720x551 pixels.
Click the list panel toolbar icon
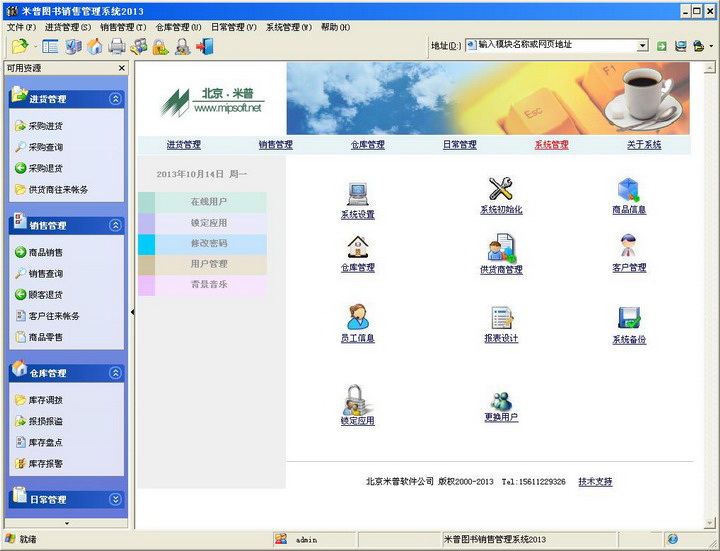[50, 46]
